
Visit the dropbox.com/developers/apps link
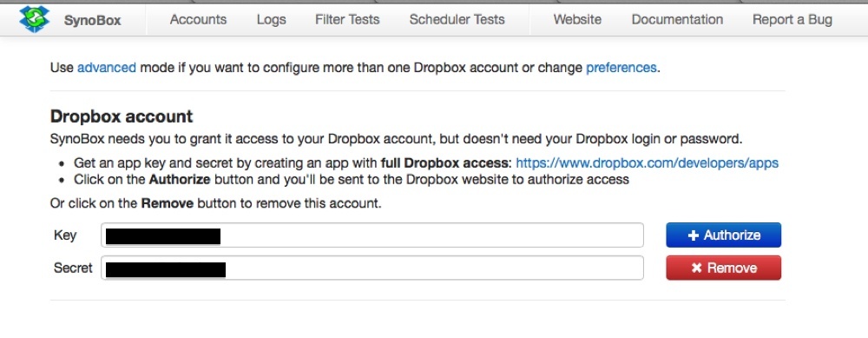648,162
